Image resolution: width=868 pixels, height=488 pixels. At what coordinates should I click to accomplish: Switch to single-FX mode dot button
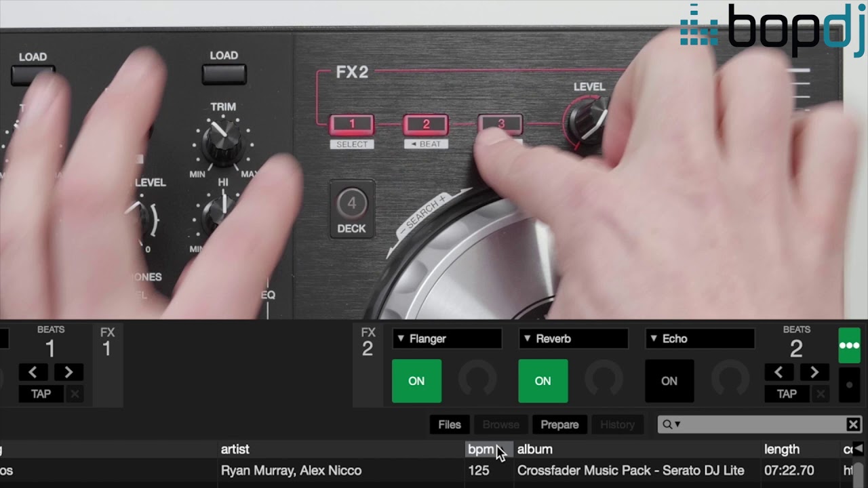[850, 385]
